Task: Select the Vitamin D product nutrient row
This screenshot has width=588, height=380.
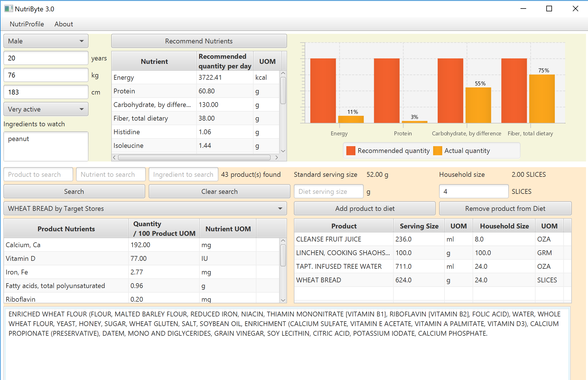Action: tap(142, 259)
